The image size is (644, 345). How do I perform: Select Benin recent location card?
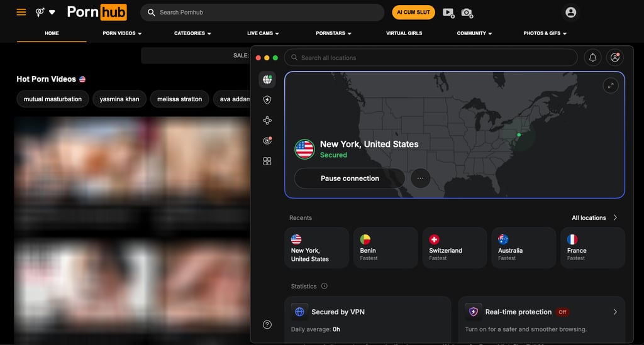(x=386, y=248)
